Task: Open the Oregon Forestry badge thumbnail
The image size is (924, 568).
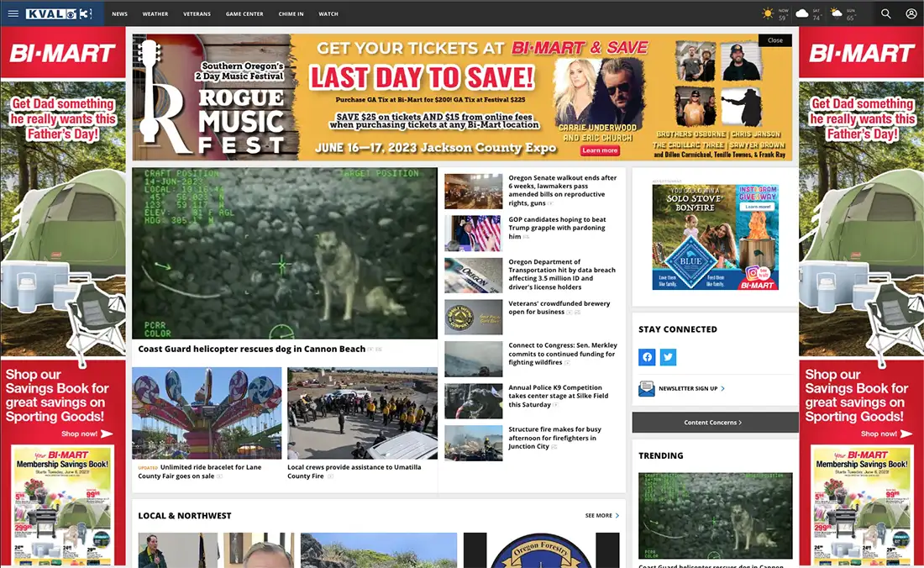Action: point(541,550)
